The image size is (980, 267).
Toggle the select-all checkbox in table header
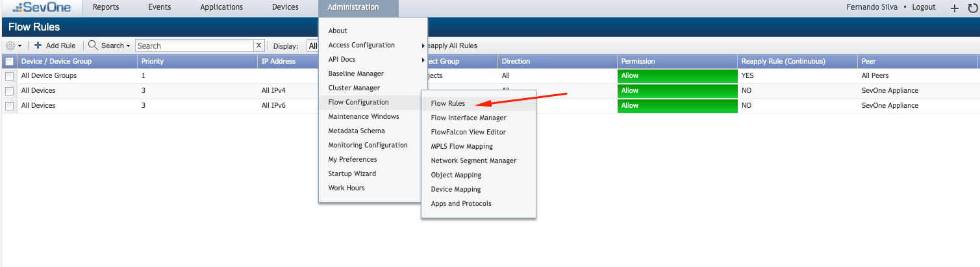click(x=9, y=61)
